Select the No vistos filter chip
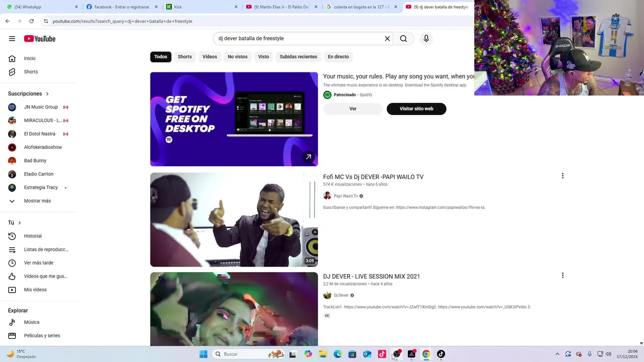Image resolution: width=644 pixels, height=362 pixels. [x=237, y=57]
